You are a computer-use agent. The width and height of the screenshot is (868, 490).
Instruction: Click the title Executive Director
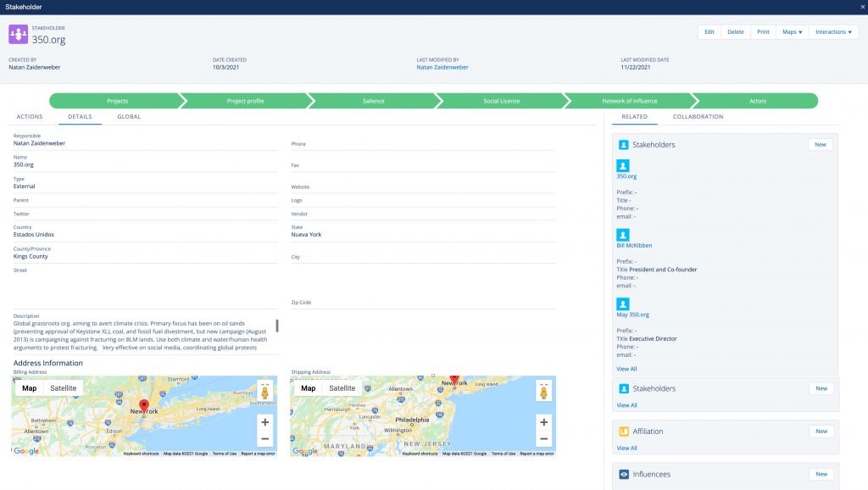(x=654, y=339)
